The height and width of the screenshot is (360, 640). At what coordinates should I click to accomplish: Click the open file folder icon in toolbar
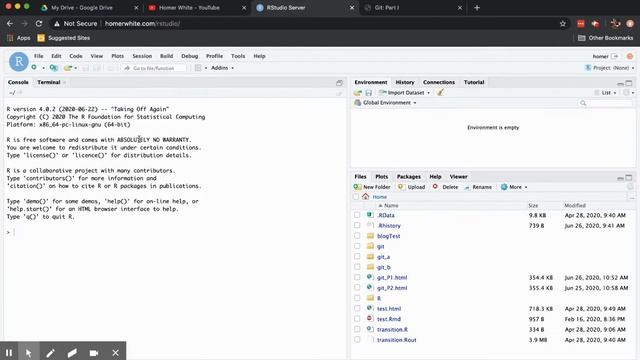coord(68,68)
